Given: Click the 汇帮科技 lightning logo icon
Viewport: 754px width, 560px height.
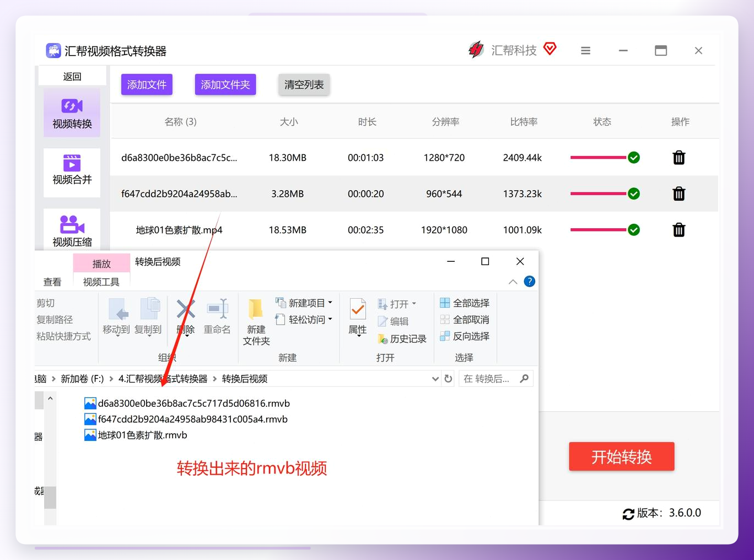Looking at the screenshot, I should pyautogui.click(x=476, y=50).
